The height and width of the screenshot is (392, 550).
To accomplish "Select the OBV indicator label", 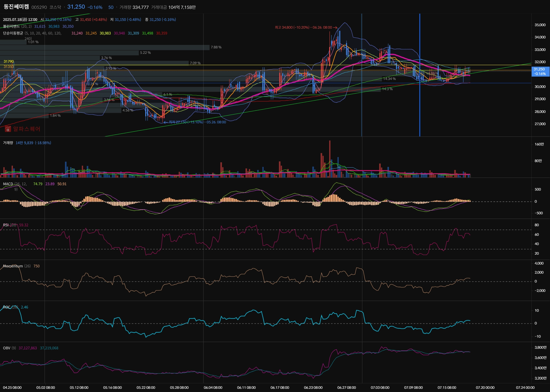I will coord(6,348).
